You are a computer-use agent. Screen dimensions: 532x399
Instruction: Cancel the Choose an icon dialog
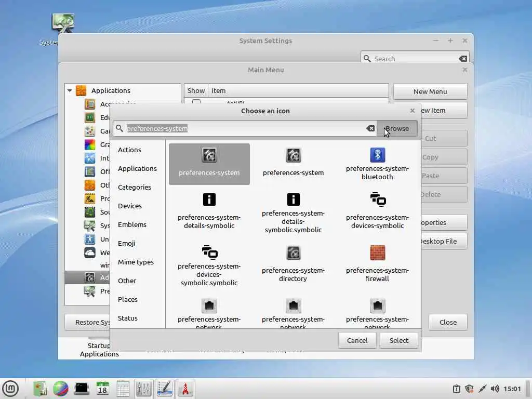(357, 340)
